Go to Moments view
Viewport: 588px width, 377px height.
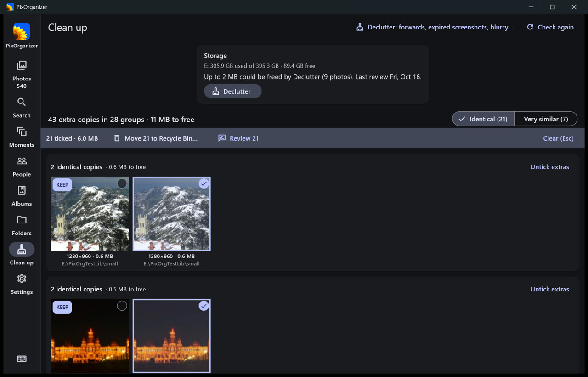point(22,137)
